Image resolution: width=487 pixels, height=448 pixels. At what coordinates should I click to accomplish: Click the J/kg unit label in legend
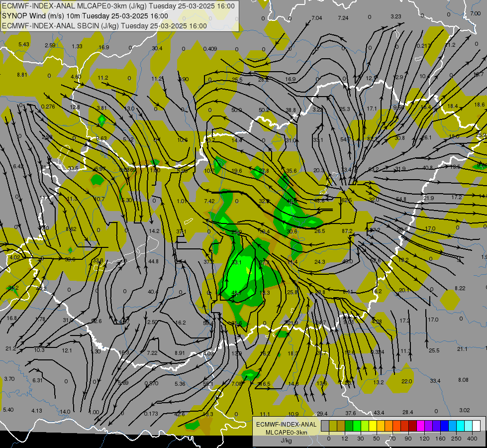[287, 441]
